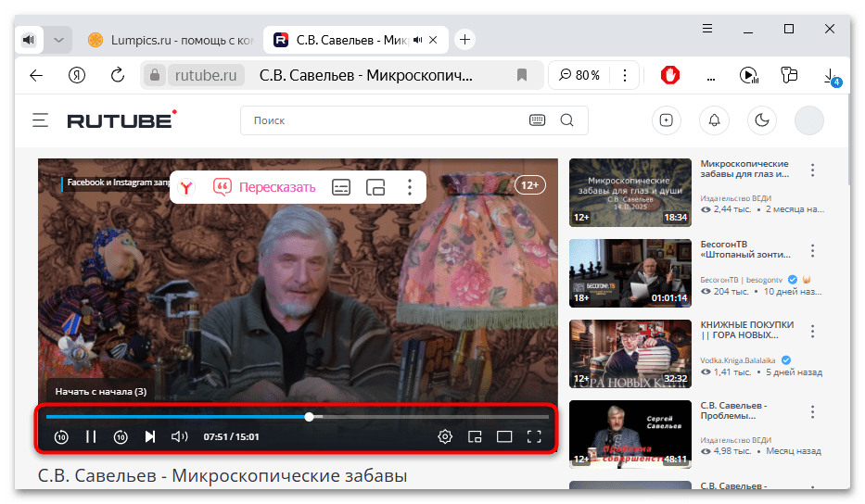This screenshot has width=865, height=504.
Task: Open the Rutube hamburger menu
Action: coord(40,120)
